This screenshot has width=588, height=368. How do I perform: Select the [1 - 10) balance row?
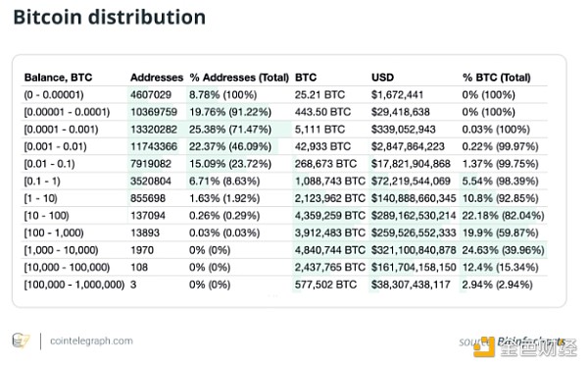pyautogui.click(x=285, y=198)
